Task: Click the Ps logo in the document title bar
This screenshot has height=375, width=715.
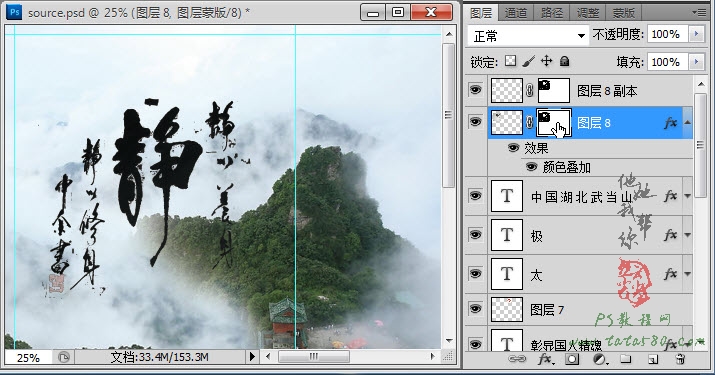Action: point(15,12)
